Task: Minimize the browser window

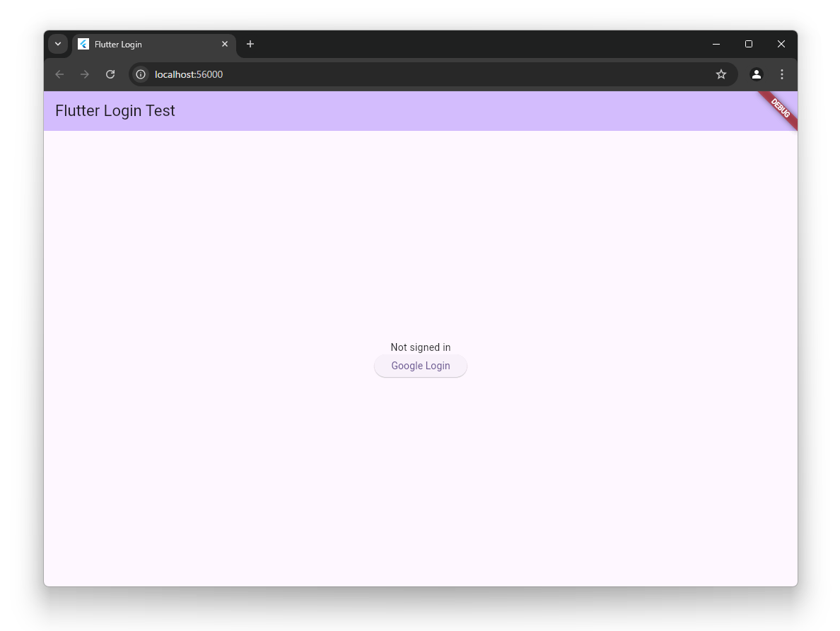Action: coord(716,44)
